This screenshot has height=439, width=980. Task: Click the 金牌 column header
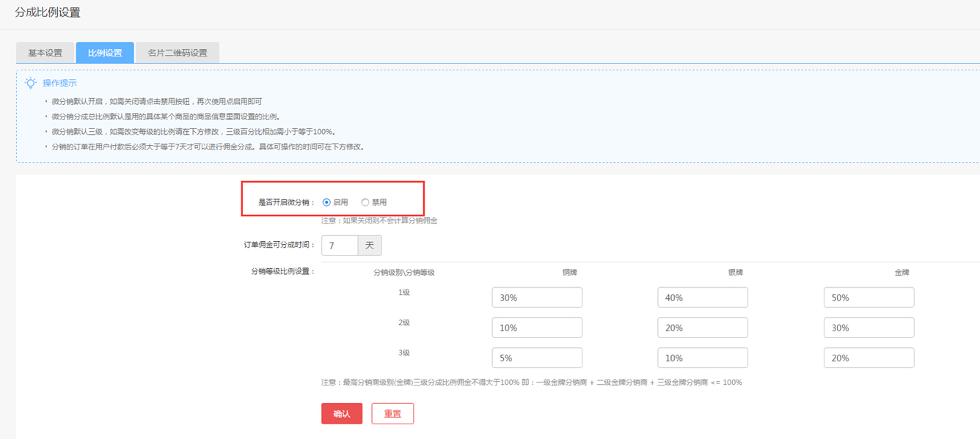902,272
